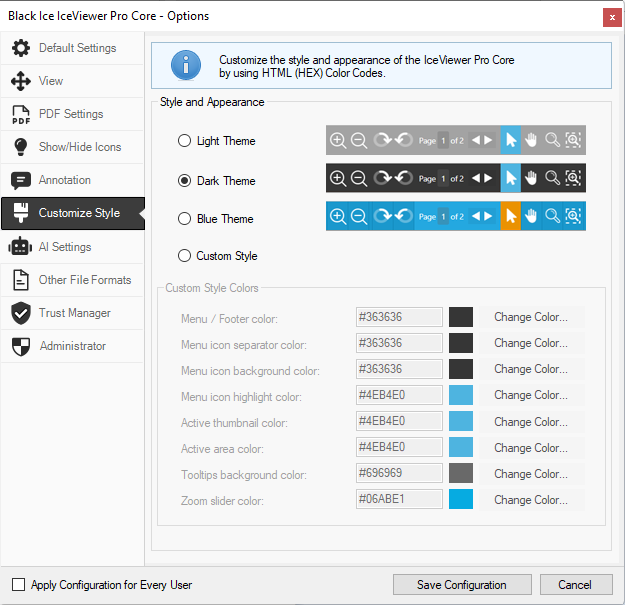The width and height of the screenshot is (625, 605).
Task: Click the document Other File Formats icon
Action: point(21,280)
